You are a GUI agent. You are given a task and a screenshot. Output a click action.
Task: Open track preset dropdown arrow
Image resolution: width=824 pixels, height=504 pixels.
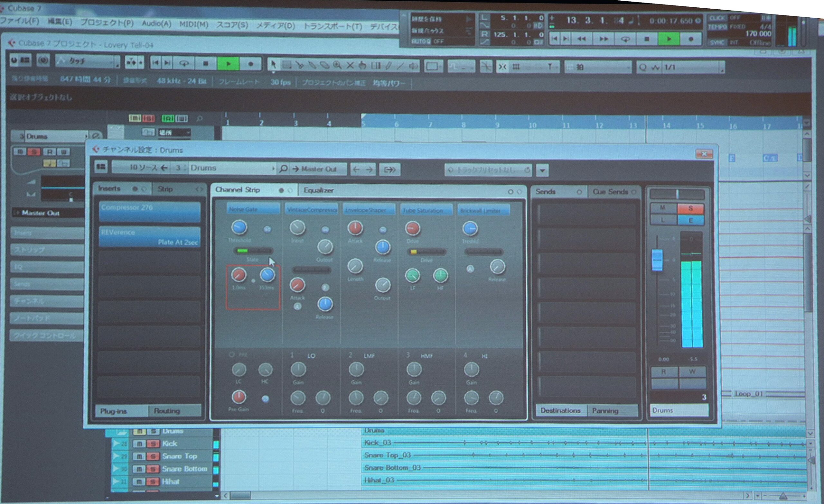coord(542,170)
